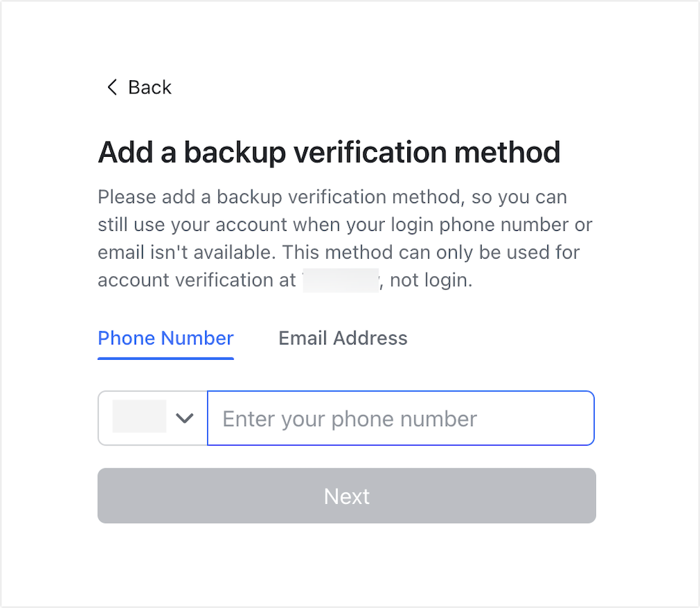Image resolution: width=700 pixels, height=608 pixels.
Task: Choose a dial code from the dropdown
Action: (152, 418)
